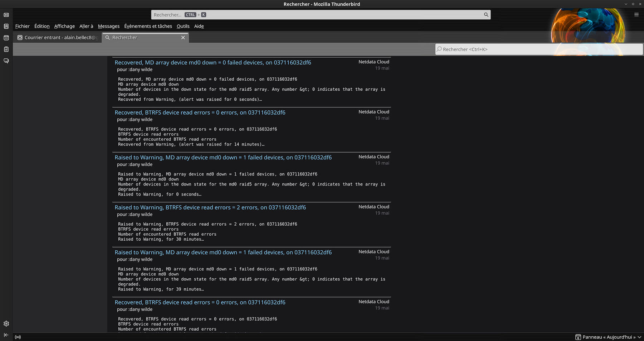Click text 'Raised to Warning, for 30 minutes…'
The image size is (644, 341).
tap(161, 239)
